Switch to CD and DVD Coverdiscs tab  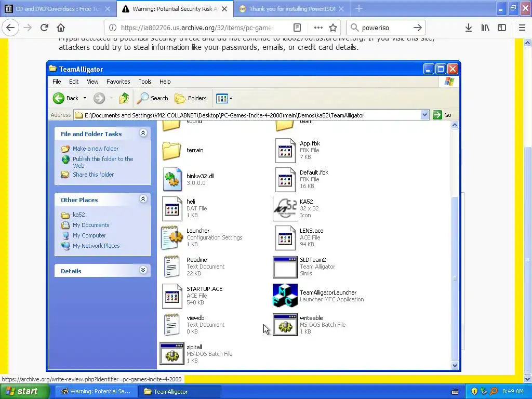(58, 9)
